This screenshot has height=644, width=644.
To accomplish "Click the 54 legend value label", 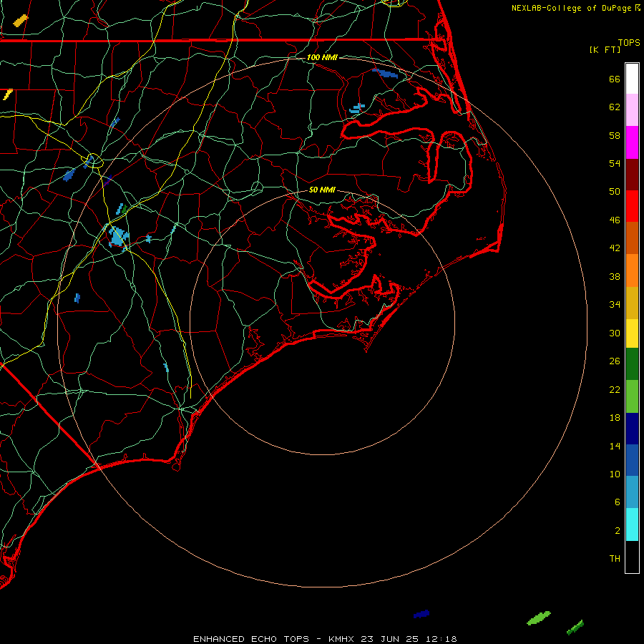I will pyautogui.click(x=615, y=163).
